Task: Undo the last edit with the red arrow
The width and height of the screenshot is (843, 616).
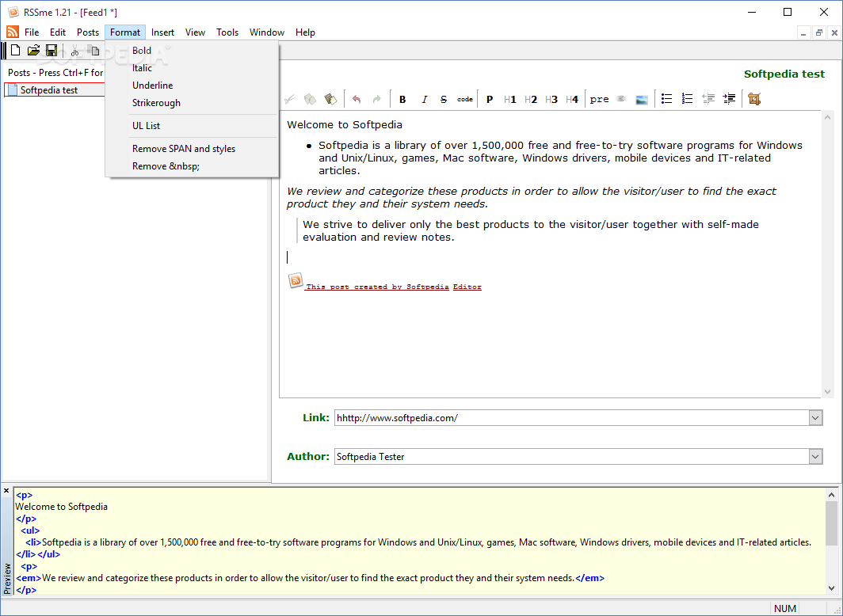Action: 357,99
